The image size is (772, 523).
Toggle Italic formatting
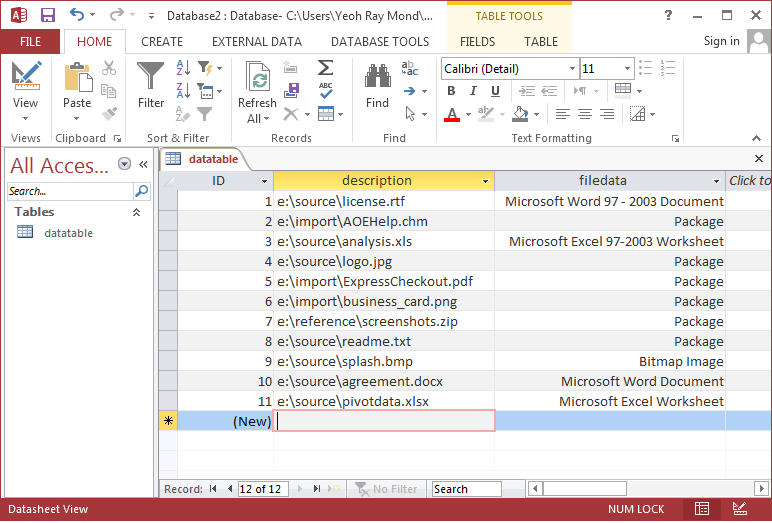pyautogui.click(x=471, y=91)
